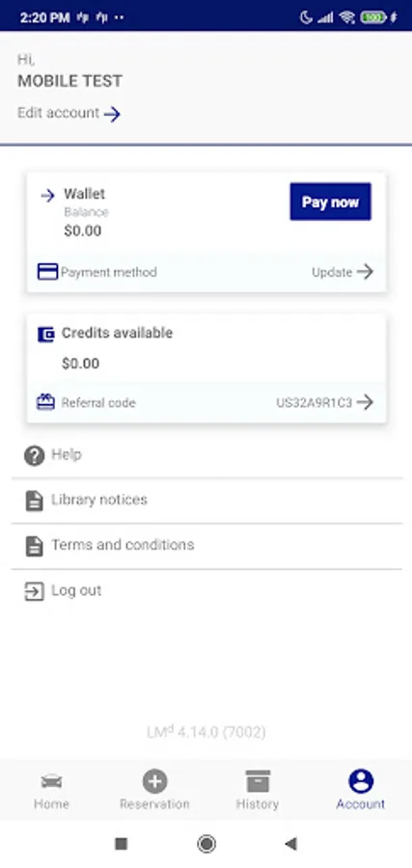
Task: Click the Library notices document icon
Action: coord(35,501)
